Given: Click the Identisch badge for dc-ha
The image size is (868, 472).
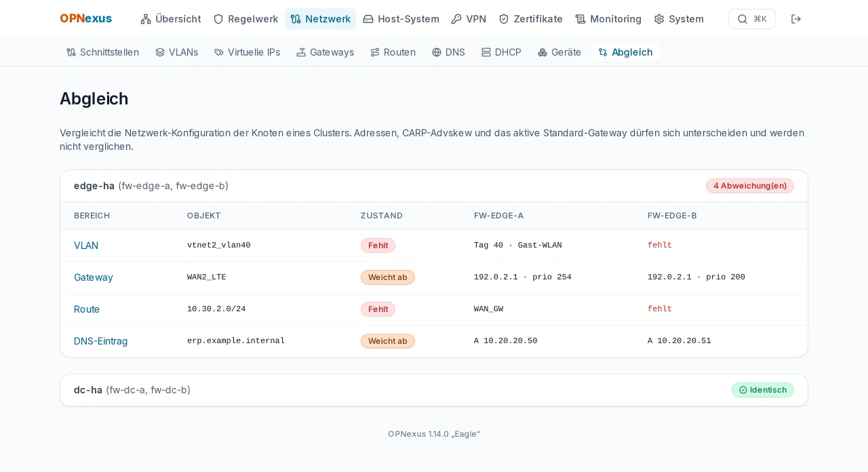Looking at the screenshot, I should 763,390.
